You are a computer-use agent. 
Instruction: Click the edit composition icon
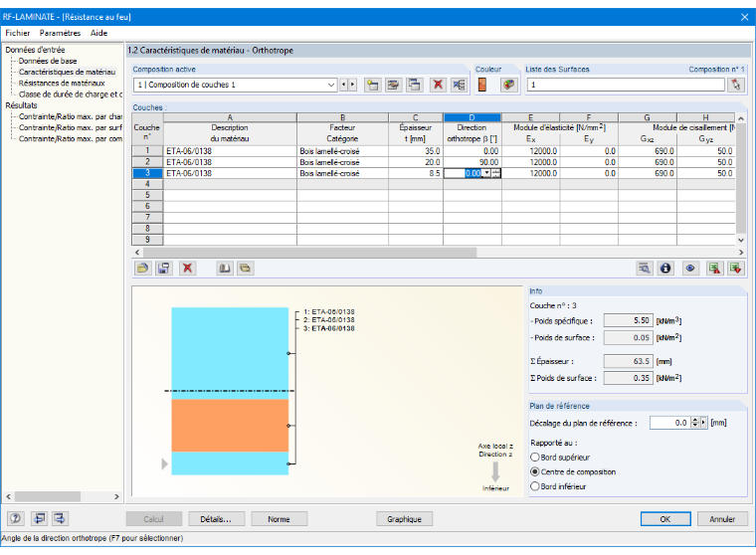pyautogui.click(x=394, y=85)
